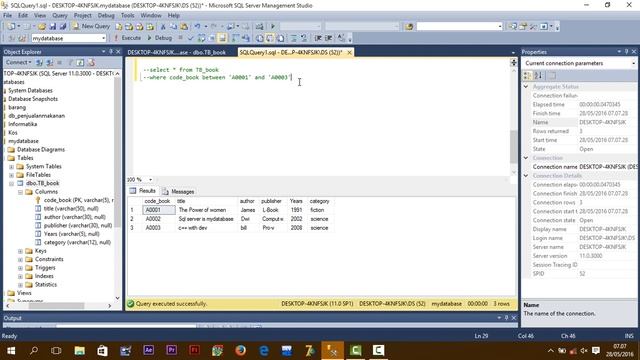Collapse the Aggregate Status properties section
Viewport: 640px width, 360px height.
pos(526,87)
